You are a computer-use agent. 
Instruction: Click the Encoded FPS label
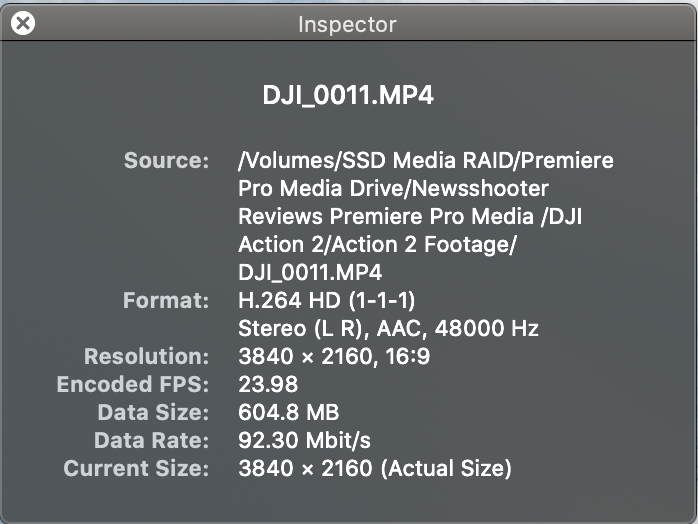click(133, 384)
